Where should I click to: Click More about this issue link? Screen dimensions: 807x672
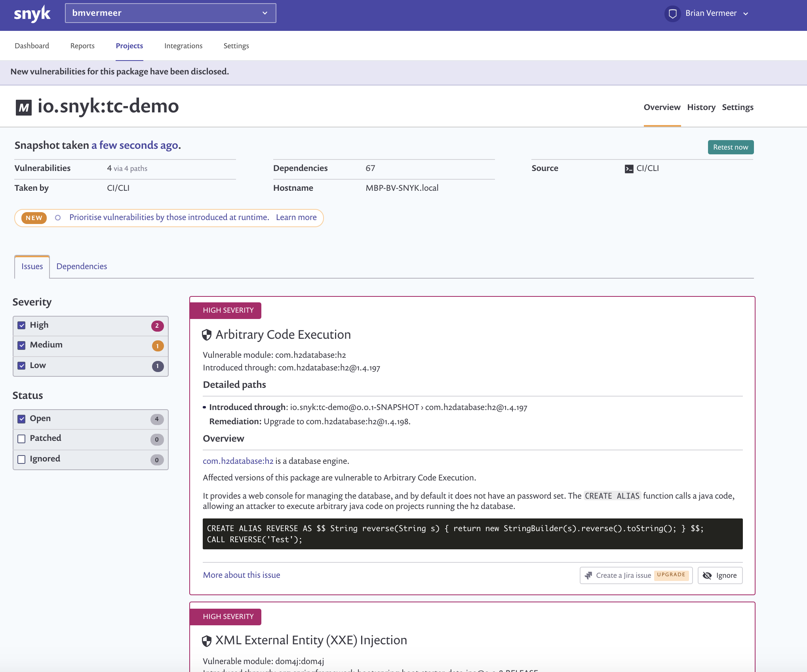[x=241, y=575]
